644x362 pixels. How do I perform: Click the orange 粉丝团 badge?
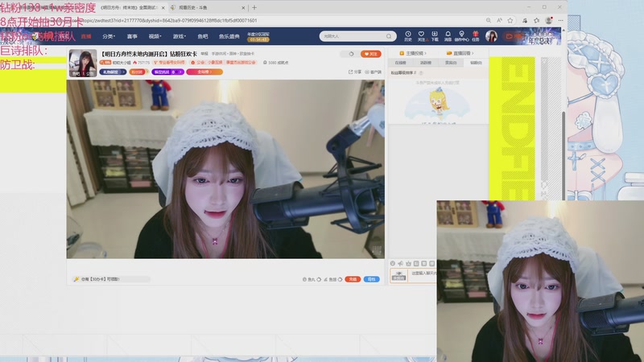(x=138, y=72)
